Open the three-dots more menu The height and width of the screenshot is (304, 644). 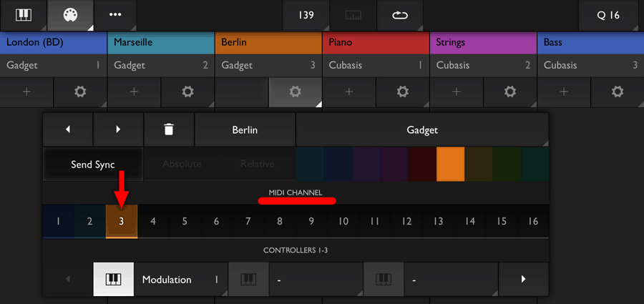click(x=115, y=15)
